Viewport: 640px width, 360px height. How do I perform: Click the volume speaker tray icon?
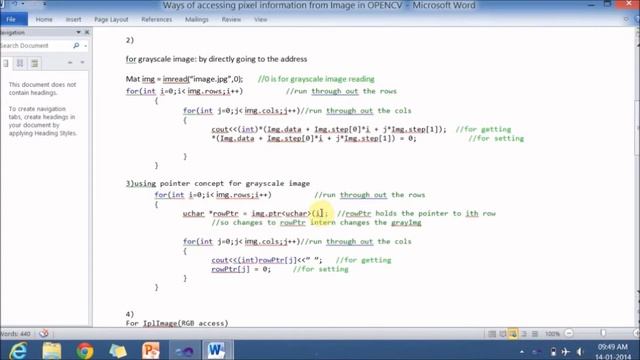pyautogui.click(x=580, y=351)
